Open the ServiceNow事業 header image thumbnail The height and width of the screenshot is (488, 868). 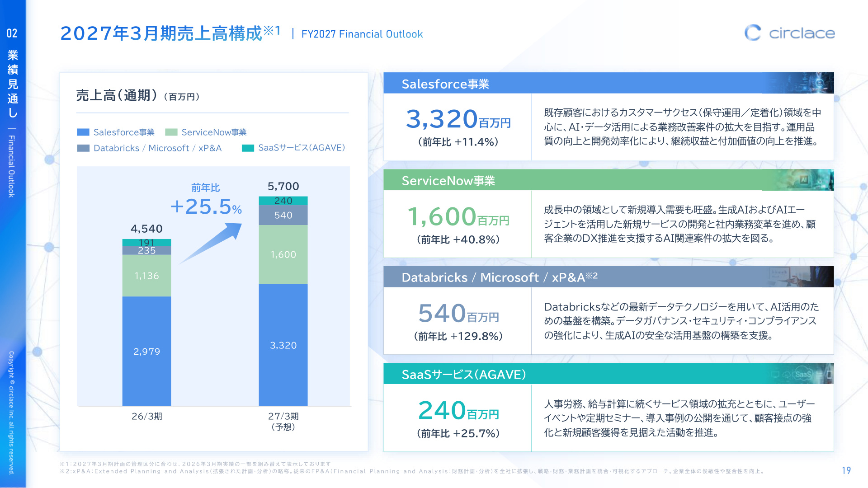pos(798,180)
